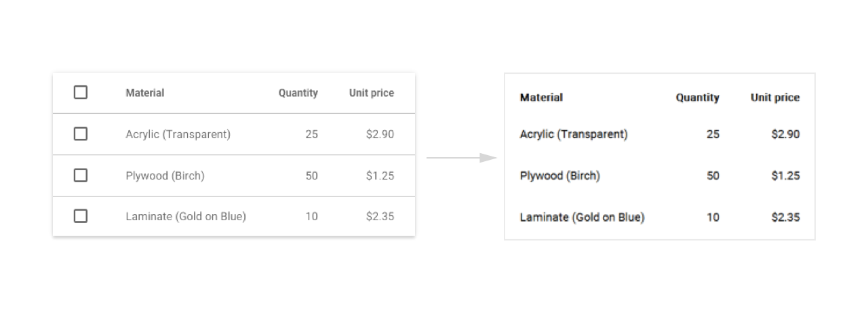Click the Material header in the checkbox table
Viewport: 868px width, 313px height.
tap(144, 93)
